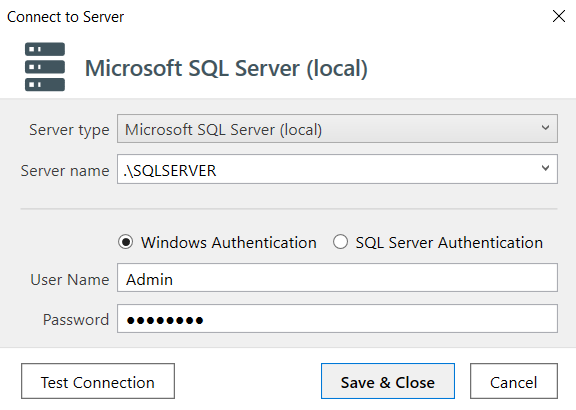Click the User Name label
Image resolution: width=576 pixels, height=410 pixels.
[x=70, y=280]
